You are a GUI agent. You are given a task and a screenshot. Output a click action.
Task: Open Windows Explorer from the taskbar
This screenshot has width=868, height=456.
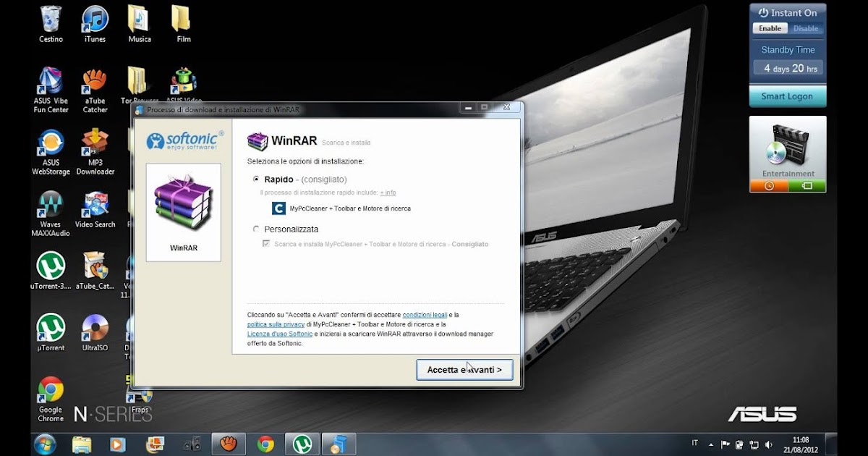82,444
